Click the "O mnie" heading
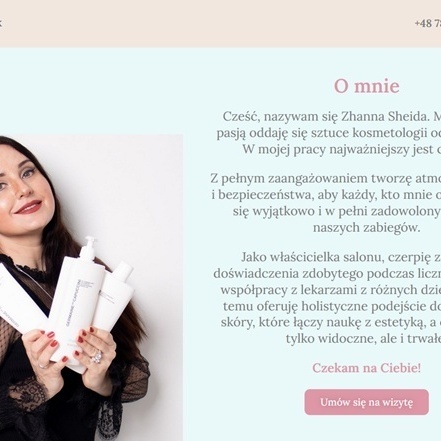 click(x=366, y=86)
